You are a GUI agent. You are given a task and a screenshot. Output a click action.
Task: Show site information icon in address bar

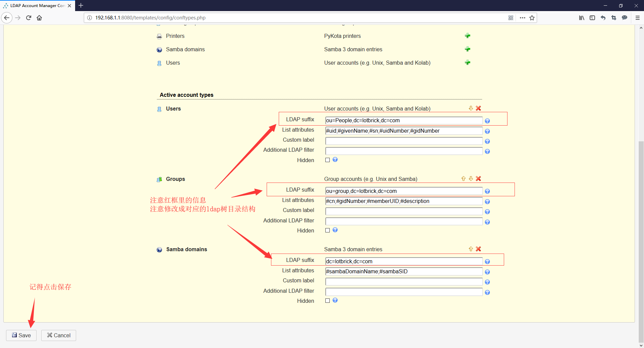coord(90,18)
